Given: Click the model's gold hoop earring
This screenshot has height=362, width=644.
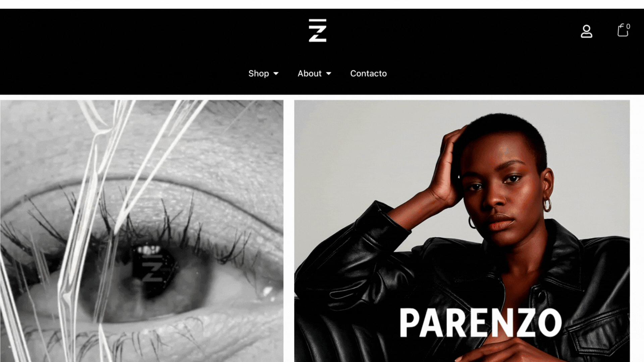Looking at the screenshot, I should coord(547,205).
